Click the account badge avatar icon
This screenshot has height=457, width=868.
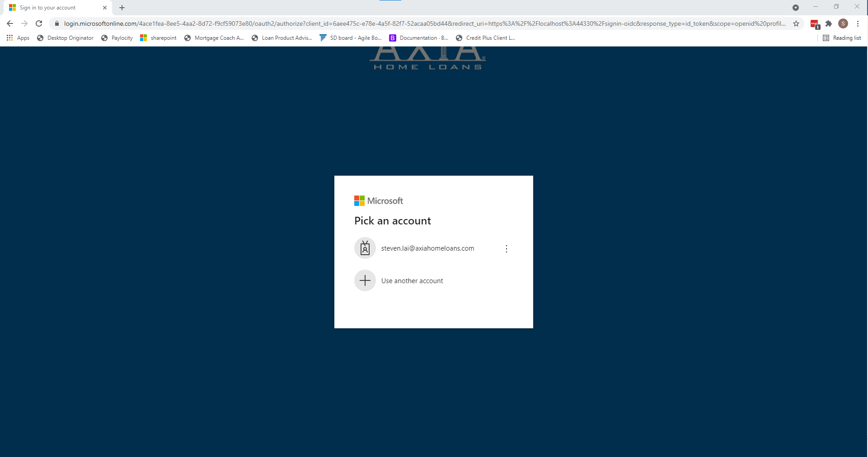point(365,248)
